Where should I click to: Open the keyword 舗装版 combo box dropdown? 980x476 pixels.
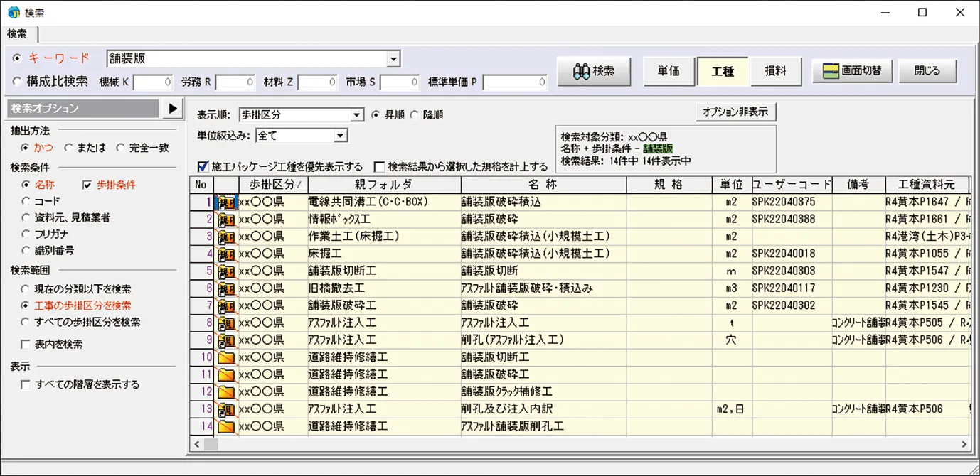pos(393,59)
